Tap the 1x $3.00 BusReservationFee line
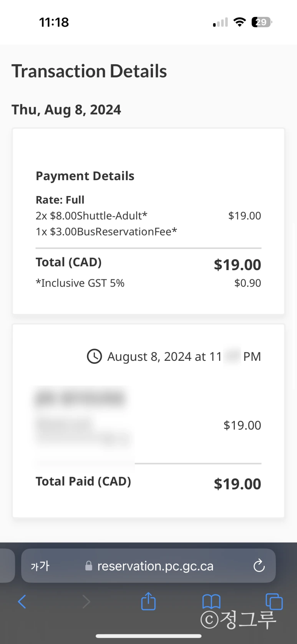 coord(106,231)
